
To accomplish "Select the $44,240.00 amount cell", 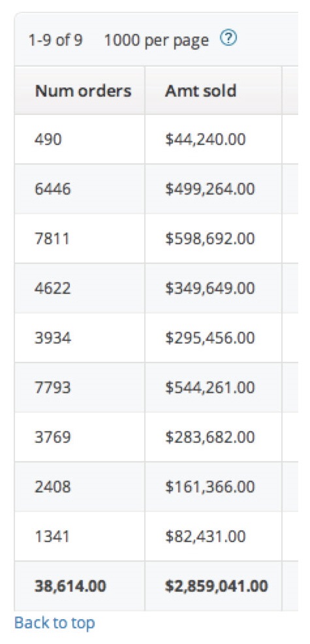I will (x=213, y=140).
